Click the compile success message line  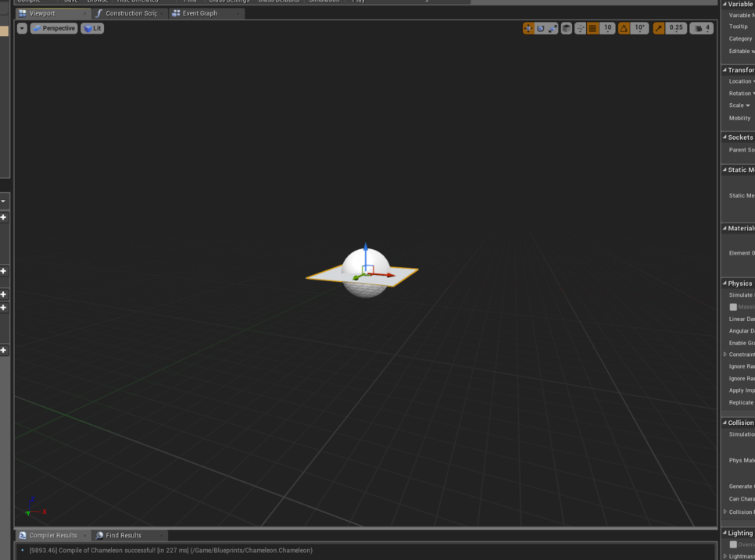tap(171, 551)
